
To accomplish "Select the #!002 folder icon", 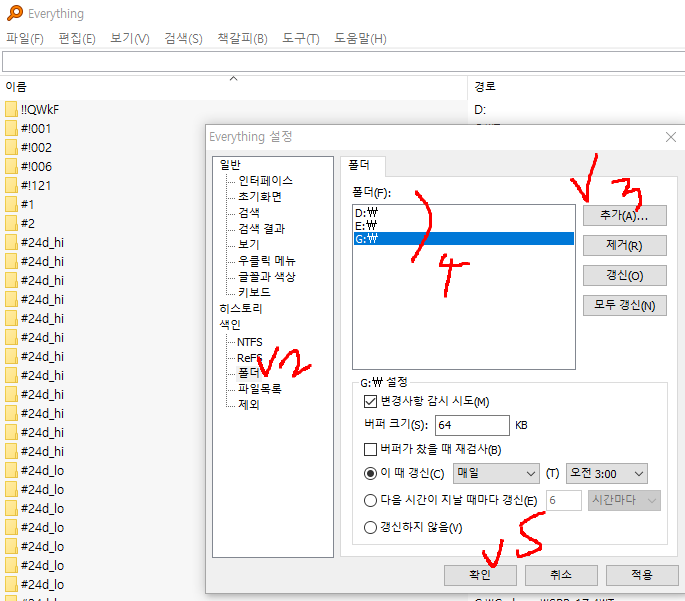I will coord(11,147).
